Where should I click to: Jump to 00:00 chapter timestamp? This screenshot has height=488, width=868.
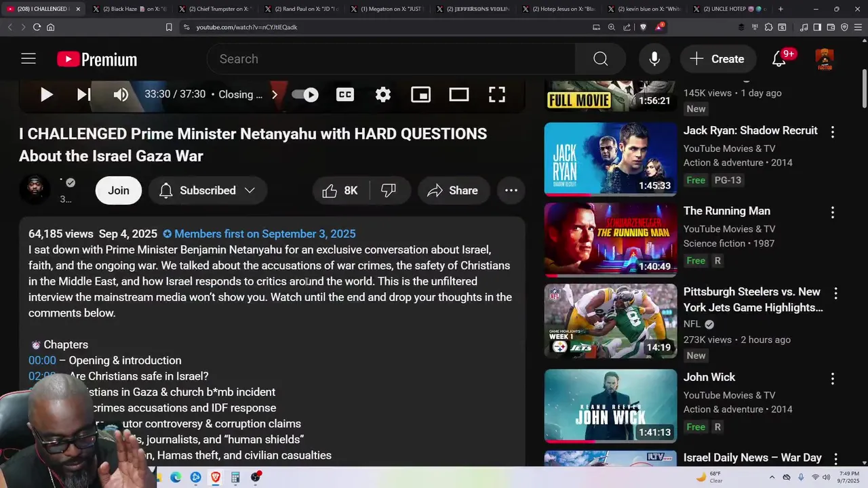click(x=42, y=361)
